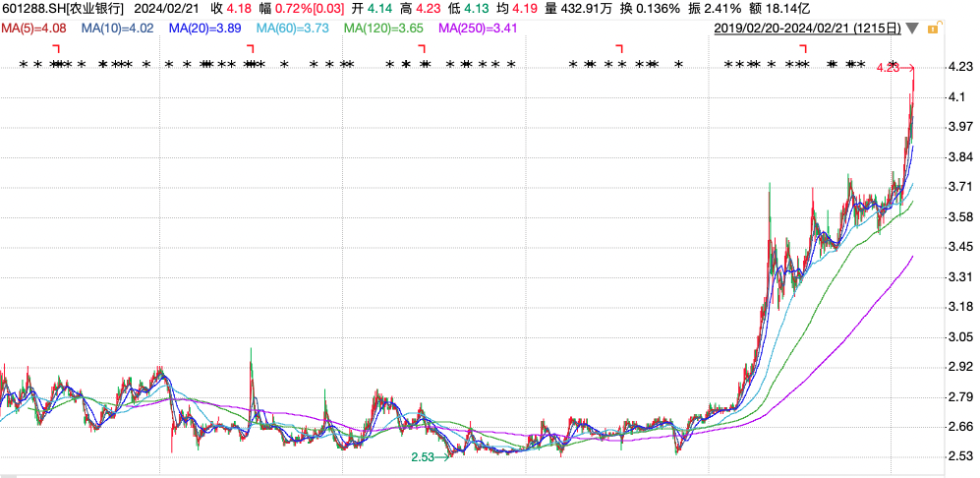Image resolution: width=980 pixels, height=478 pixels.
Task: Click the green 2.53 low annotation on chart
Action: click(423, 457)
